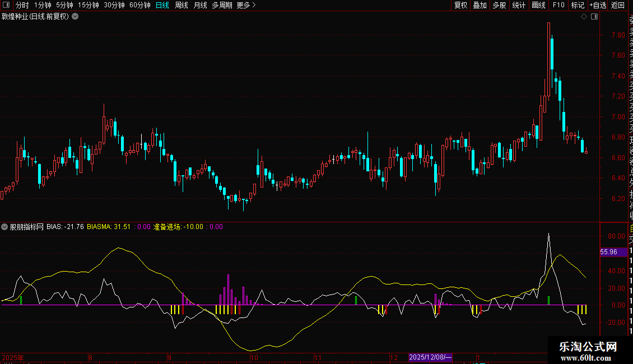
Task: Expand the 敦煌种业 chart title dropdown
Action: [x=75, y=17]
